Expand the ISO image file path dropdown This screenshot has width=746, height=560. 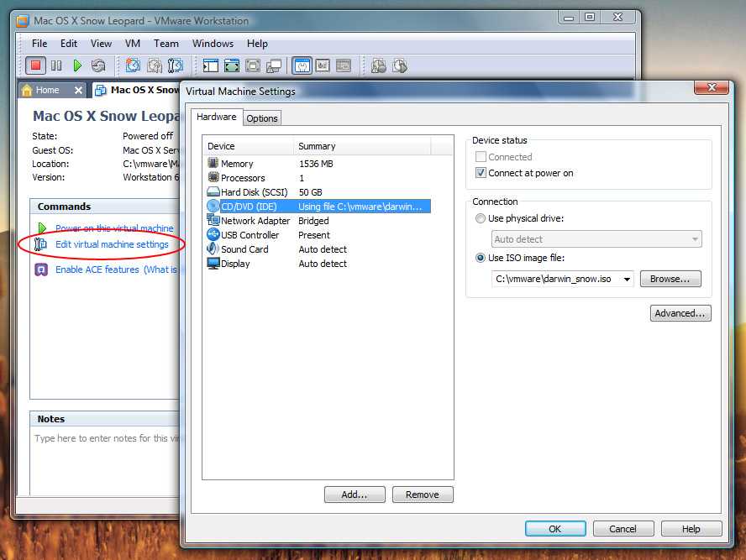click(628, 280)
